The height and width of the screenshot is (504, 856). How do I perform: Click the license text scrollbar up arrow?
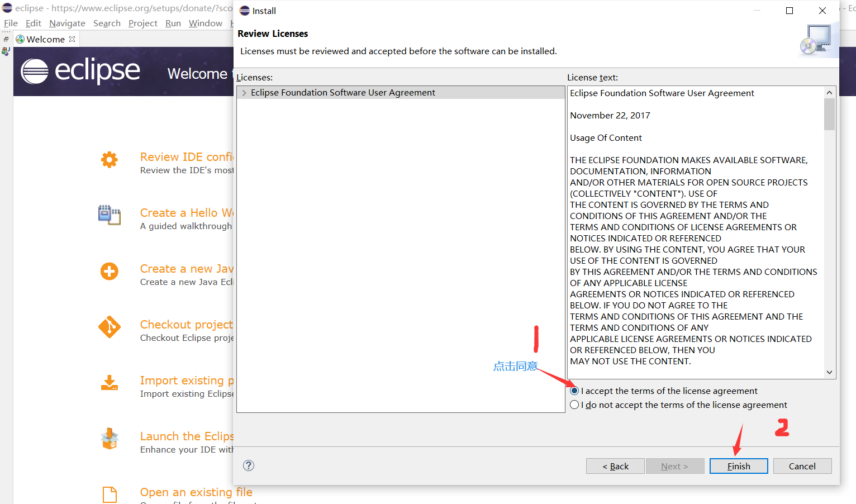(829, 93)
